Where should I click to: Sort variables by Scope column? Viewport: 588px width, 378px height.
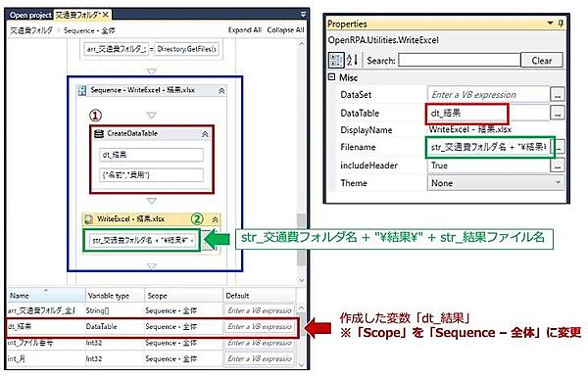[183, 296]
